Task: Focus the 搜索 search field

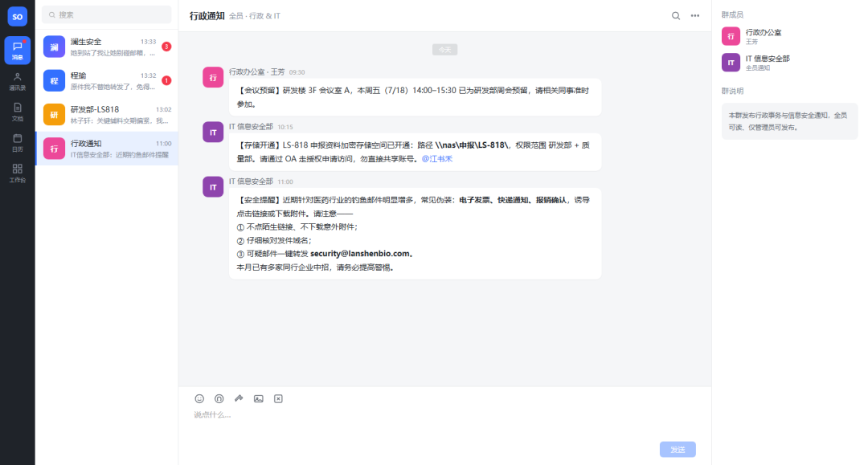Action: (107, 15)
